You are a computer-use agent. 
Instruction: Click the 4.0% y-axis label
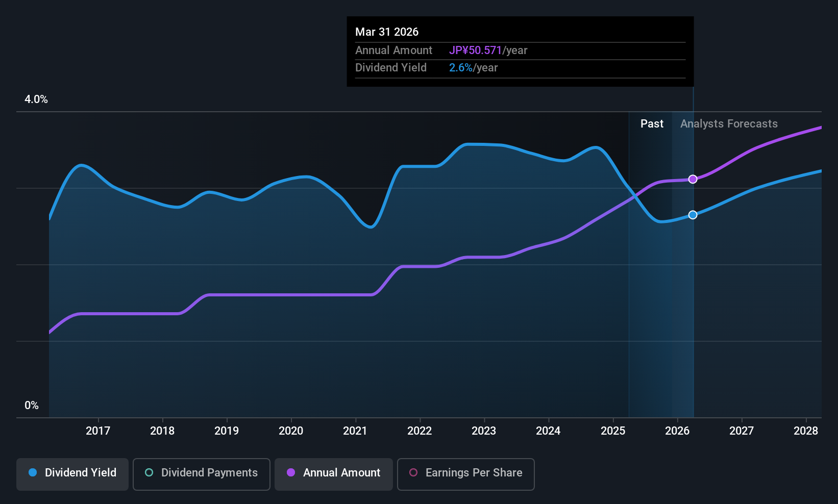[x=36, y=99]
